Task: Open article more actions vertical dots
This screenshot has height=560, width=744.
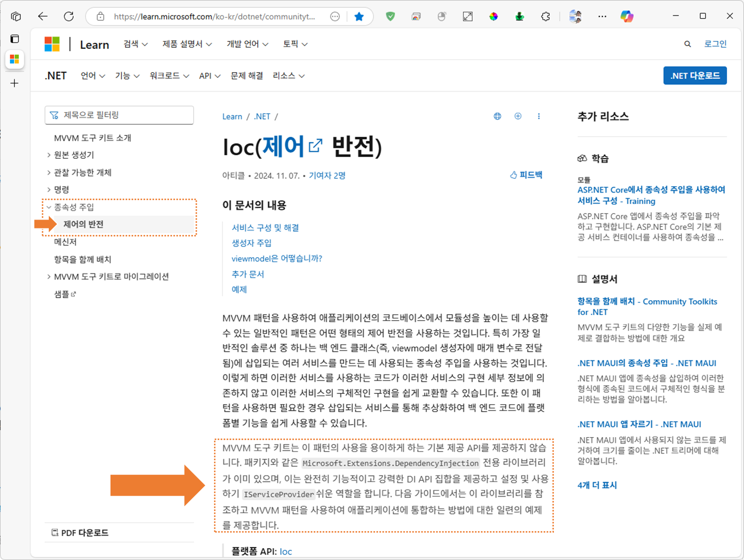Action: (538, 116)
